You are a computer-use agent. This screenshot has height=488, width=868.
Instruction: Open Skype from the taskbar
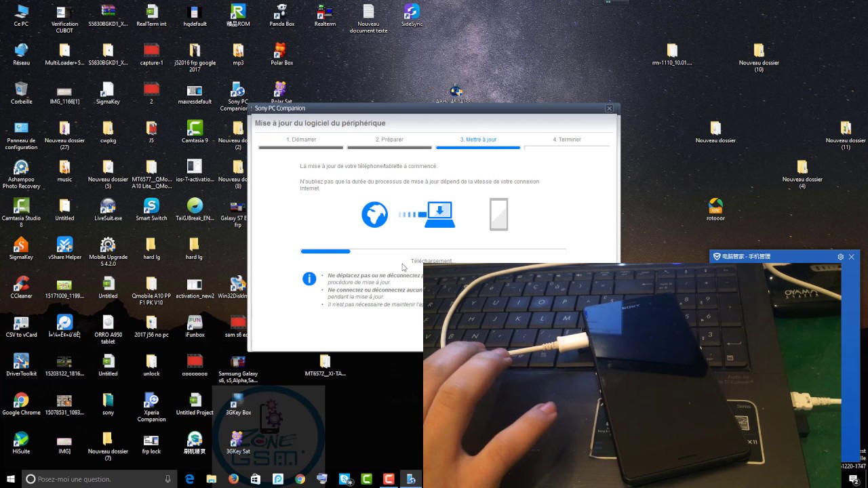[x=344, y=479]
